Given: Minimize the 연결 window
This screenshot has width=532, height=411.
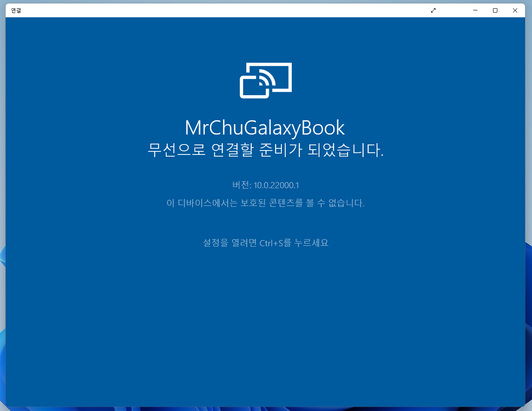Looking at the screenshot, I should pos(475,10).
